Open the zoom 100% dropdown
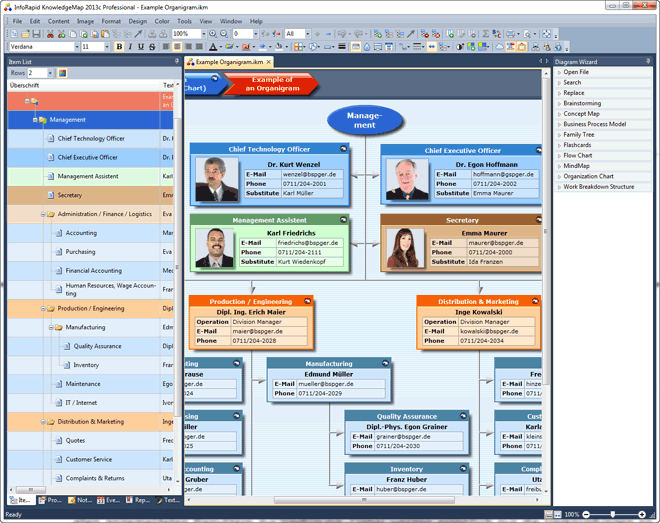660x523 pixels. coord(204,34)
